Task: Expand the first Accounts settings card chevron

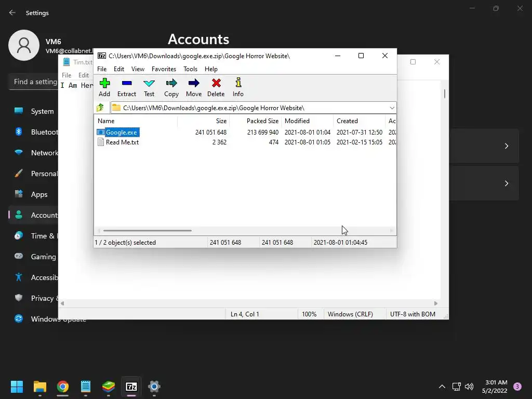Action: pyautogui.click(x=506, y=146)
